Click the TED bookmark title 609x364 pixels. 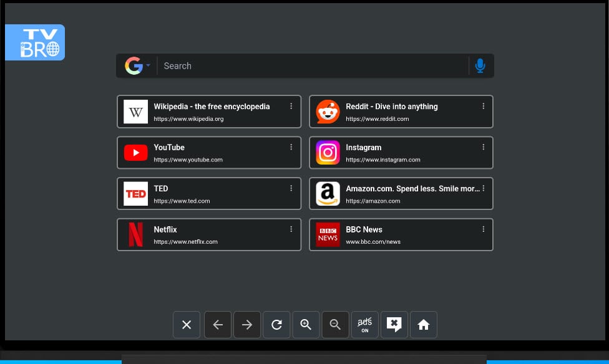(x=161, y=189)
